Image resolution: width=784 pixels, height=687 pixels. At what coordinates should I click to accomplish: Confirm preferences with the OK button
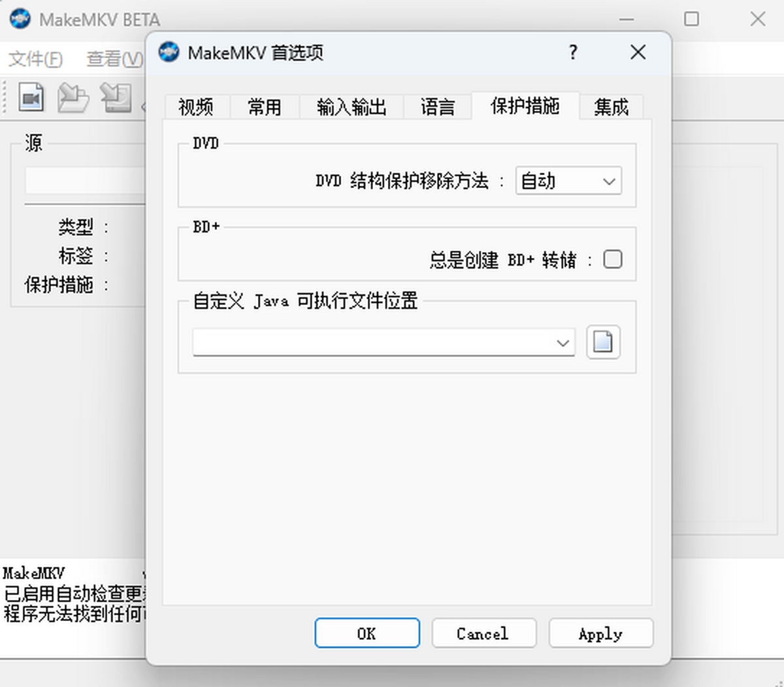pos(367,633)
